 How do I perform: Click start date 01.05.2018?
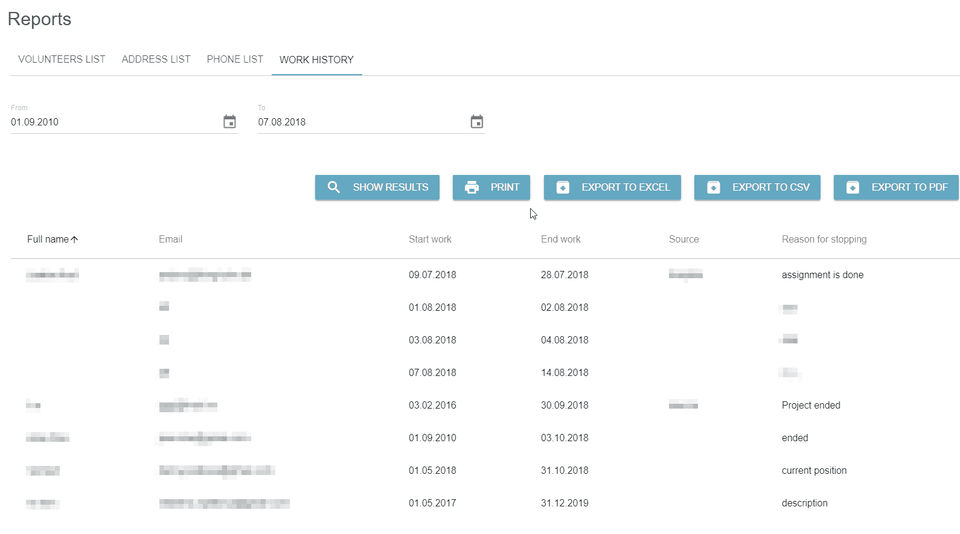[x=432, y=470]
